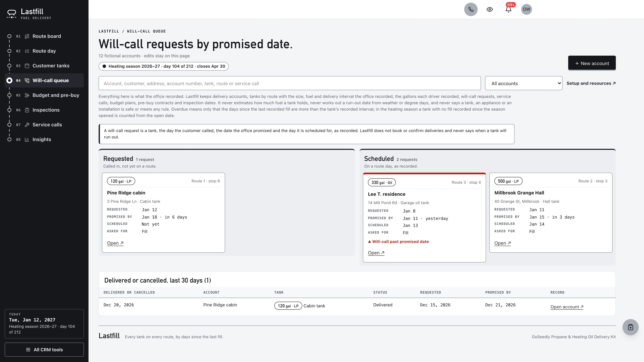Click the Pine Ridge cabin card title
Image resolution: width=644 pixels, height=362 pixels.
point(126,193)
